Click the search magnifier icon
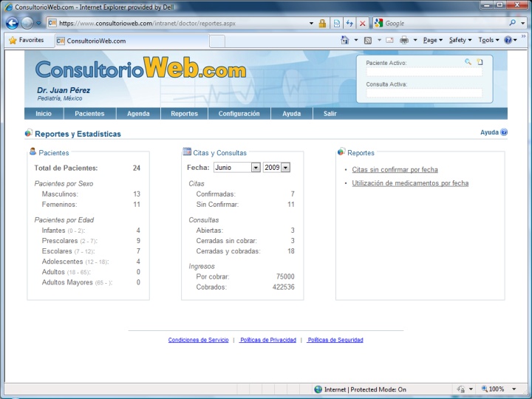The width and height of the screenshot is (532, 399). point(513,23)
